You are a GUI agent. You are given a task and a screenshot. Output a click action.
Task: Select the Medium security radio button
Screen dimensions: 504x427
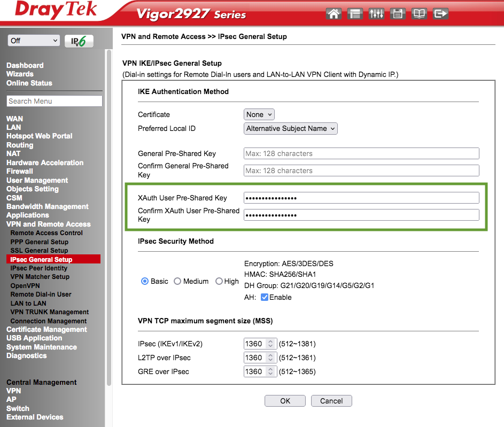click(177, 282)
